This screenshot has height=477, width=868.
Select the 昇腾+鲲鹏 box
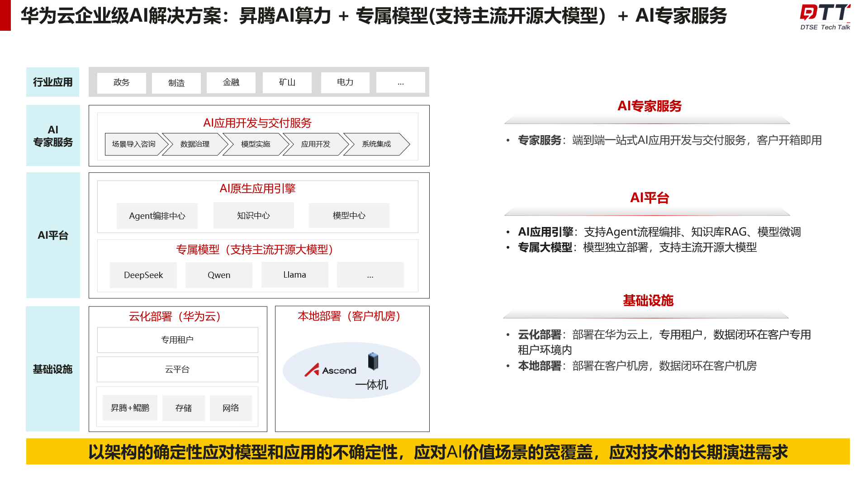coord(130,408)
